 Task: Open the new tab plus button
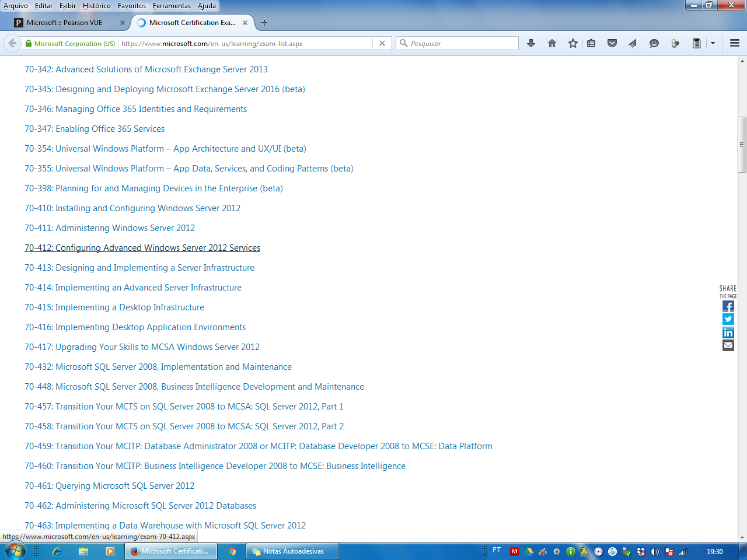click(x=264, y=23)
